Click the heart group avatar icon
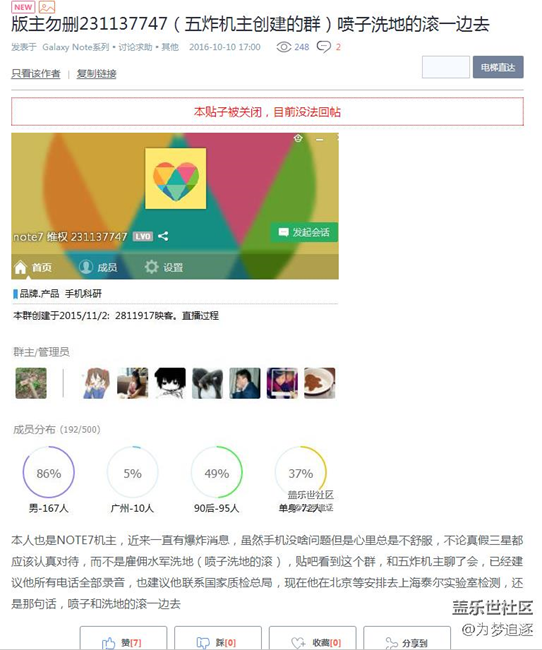This screenshot has height=650, width=542. (x=175, y=179)
